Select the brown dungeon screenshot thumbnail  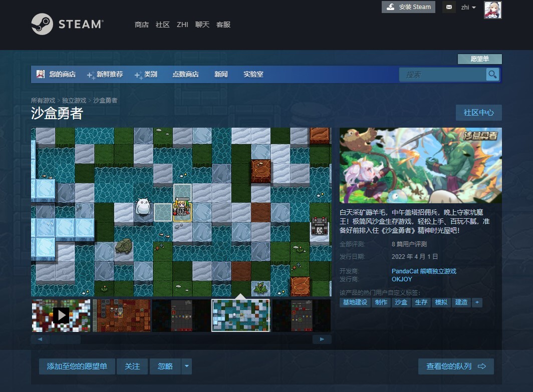(122, 315)
